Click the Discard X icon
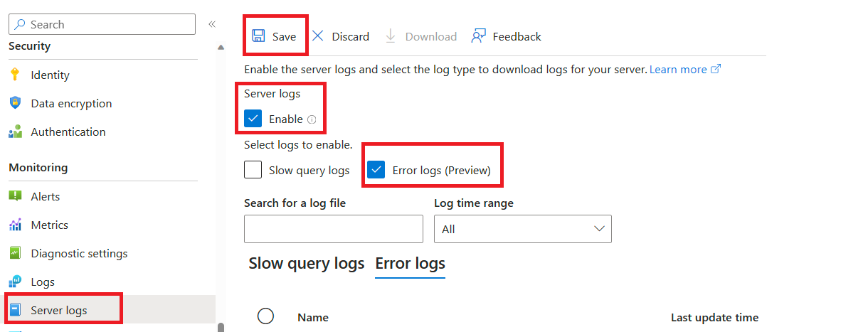This screenshot has width=868, height=332. click(x=317, y=36)
